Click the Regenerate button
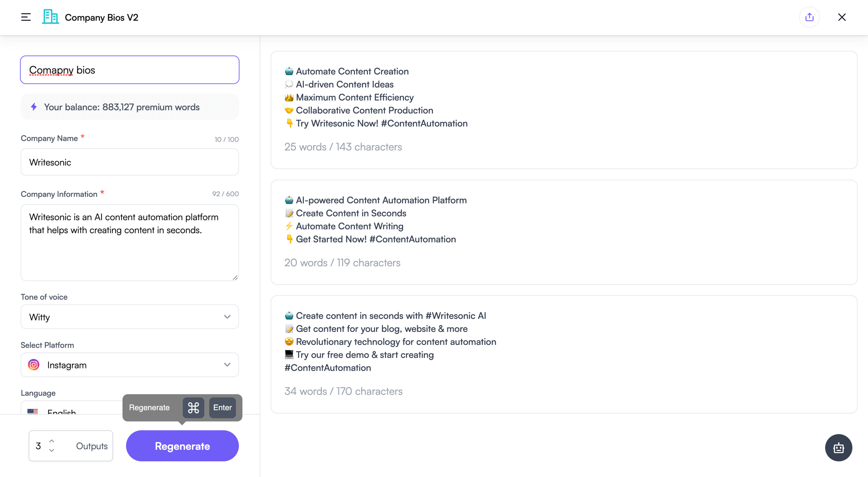 point(182,445)
